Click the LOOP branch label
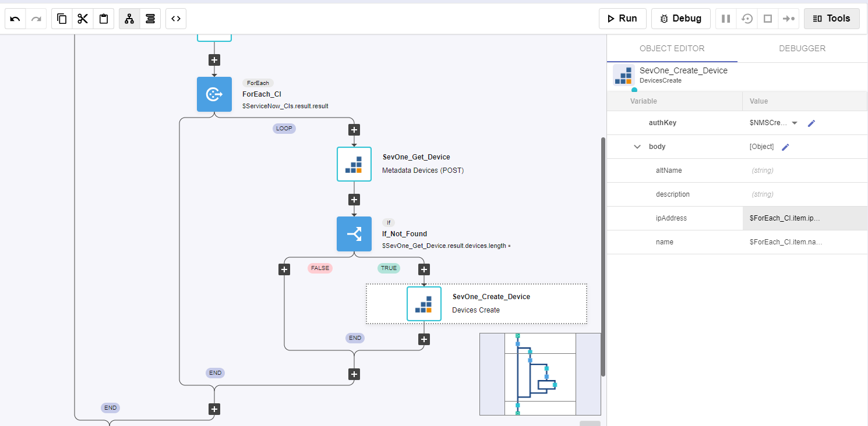Screen dimensions: 868x426 click(x=284, y=129)
